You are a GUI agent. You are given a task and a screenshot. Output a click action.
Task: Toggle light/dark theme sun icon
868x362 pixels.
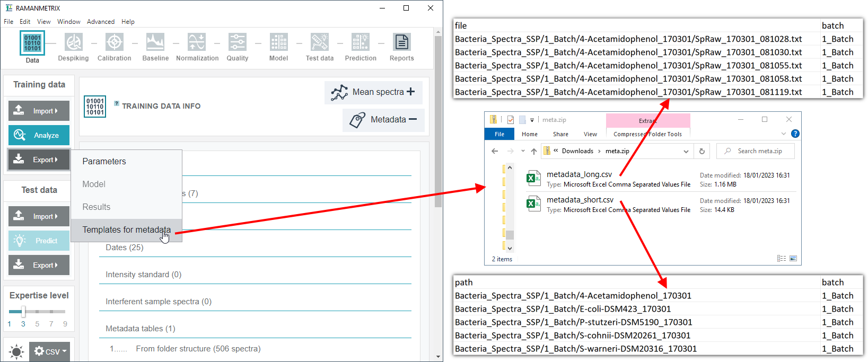click(16, 351)
